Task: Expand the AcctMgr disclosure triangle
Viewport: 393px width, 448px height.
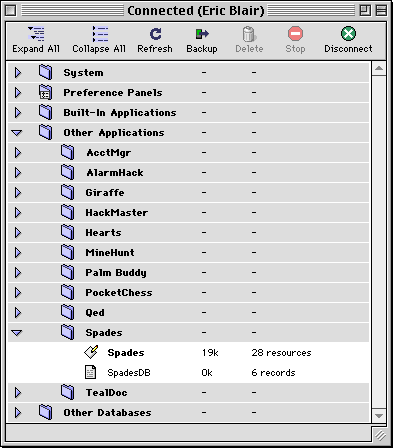Action: 18,152
